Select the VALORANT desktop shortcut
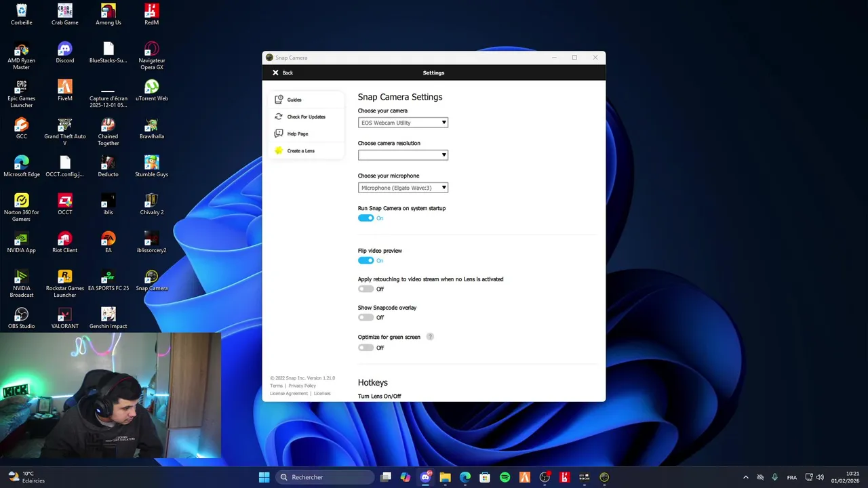Viewport: 868px width, 488px height. click(x=65, y=319)
